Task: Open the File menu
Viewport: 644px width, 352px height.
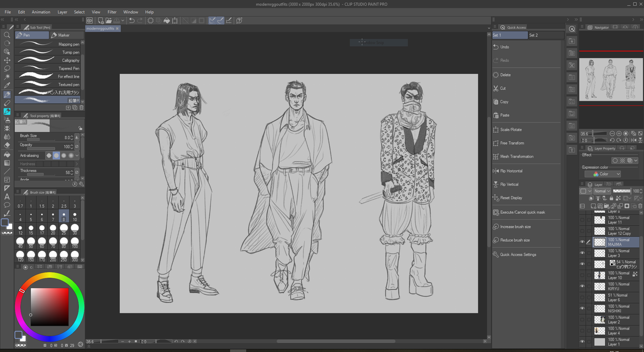Action: (x=8, y=12)
